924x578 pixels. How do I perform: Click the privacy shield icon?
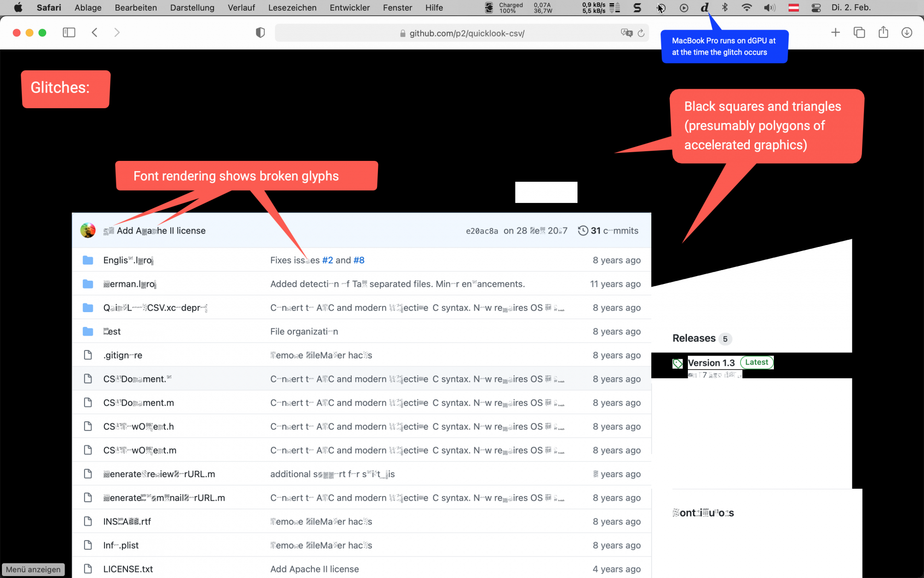click(260, 33)
